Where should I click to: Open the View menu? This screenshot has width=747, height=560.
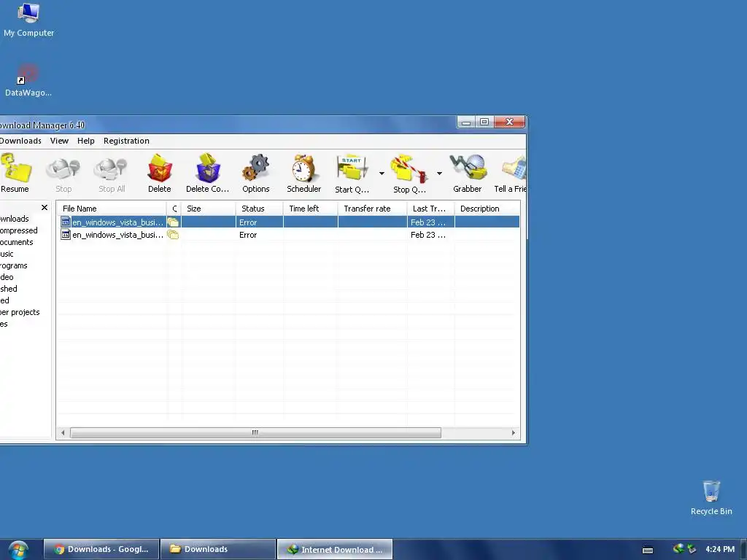(x=60, y=141)
